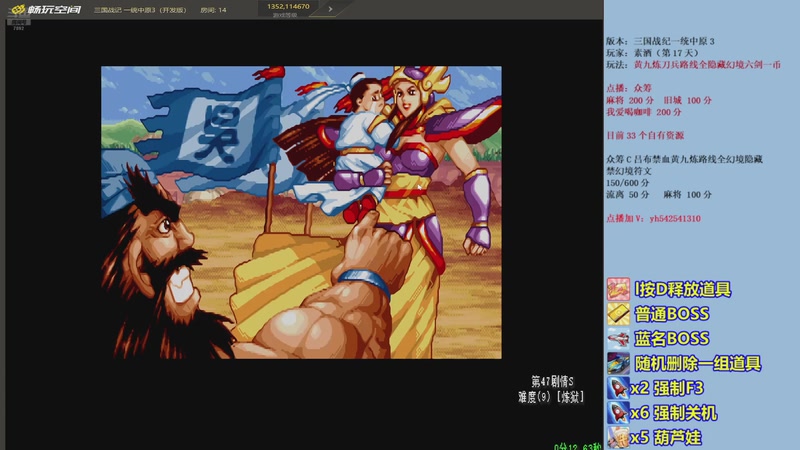The height and width of the screenshot is (450, 800).
Task: Click the progress text 150/600 分
Action: [628, 183]
